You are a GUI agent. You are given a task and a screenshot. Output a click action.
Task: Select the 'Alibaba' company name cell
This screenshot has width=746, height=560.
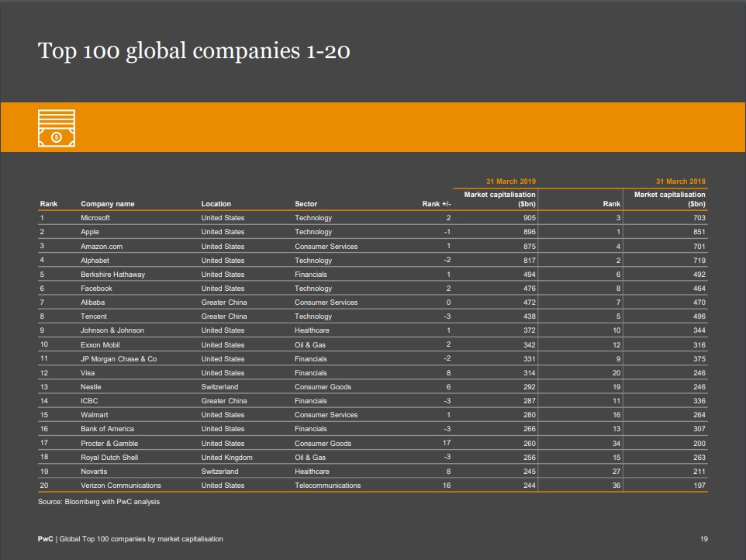pos(93,302)
